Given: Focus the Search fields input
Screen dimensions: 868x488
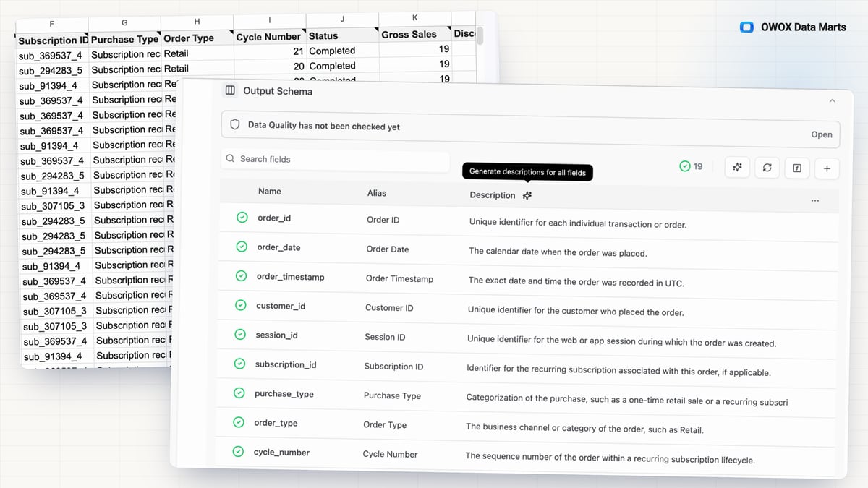Looking at the screenshot, I should (x=336, y=159).
